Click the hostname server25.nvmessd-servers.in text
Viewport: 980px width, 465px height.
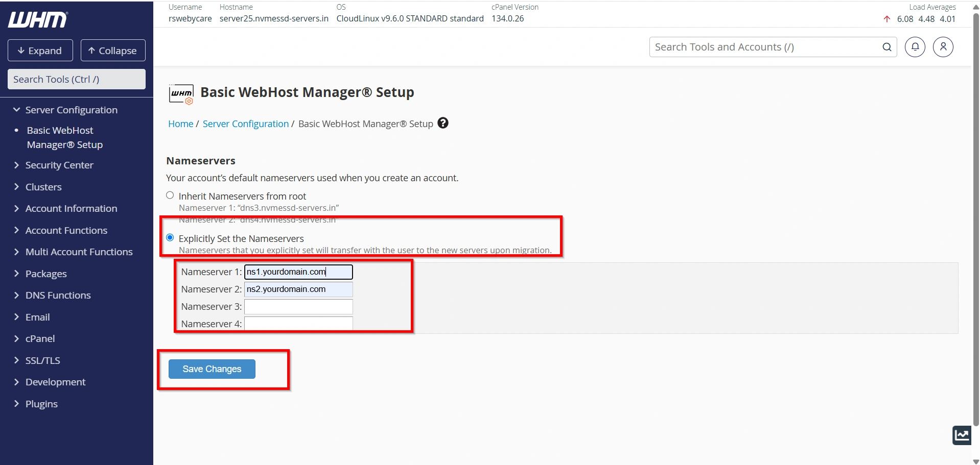point(274,18)
